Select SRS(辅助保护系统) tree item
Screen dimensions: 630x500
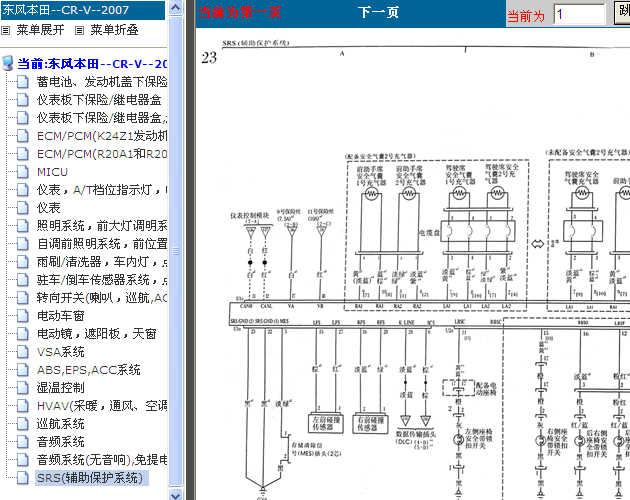click(x=90, y=478)
